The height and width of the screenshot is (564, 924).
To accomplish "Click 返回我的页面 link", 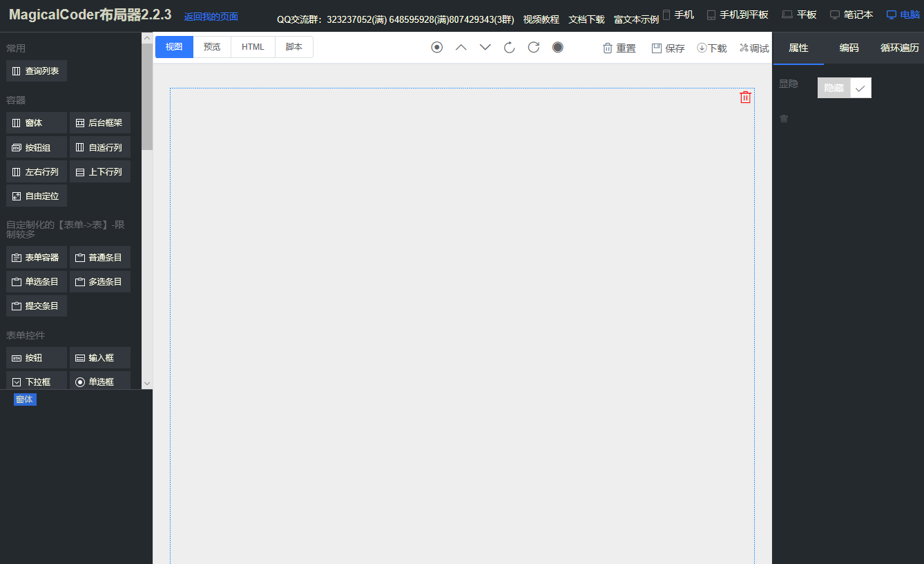I will click(x=211, y=17).
